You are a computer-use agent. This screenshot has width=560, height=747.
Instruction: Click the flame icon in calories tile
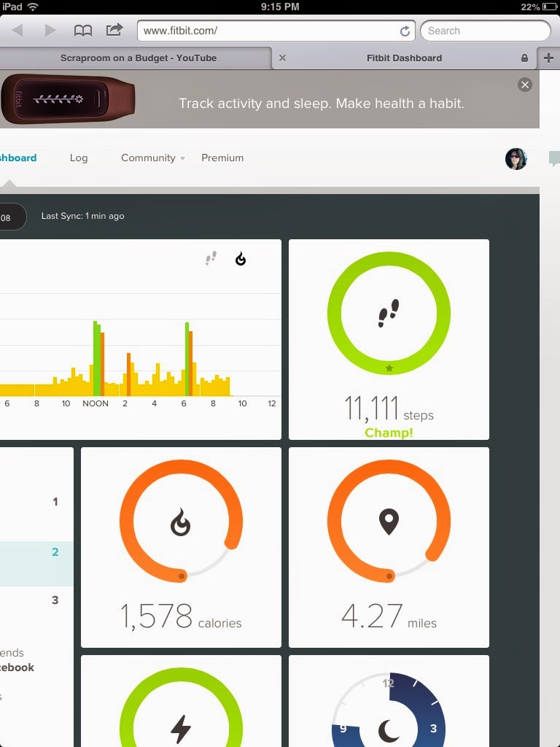[181, 522]
